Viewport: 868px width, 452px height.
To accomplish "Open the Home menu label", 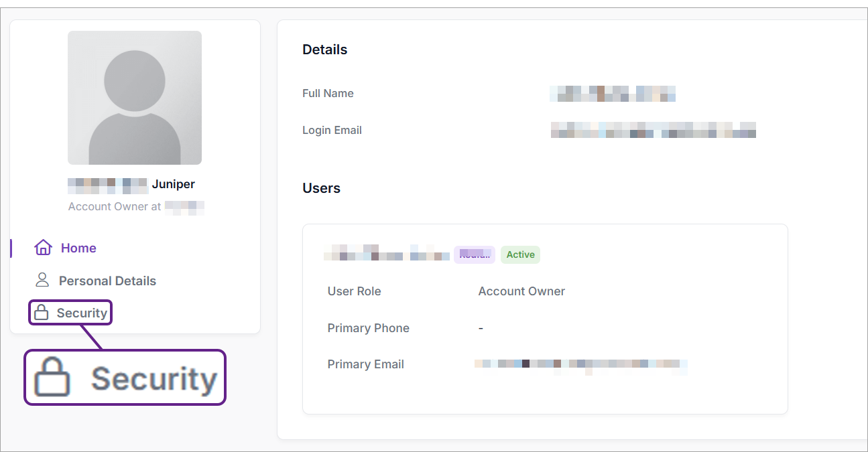I will [x=78, y=248].
